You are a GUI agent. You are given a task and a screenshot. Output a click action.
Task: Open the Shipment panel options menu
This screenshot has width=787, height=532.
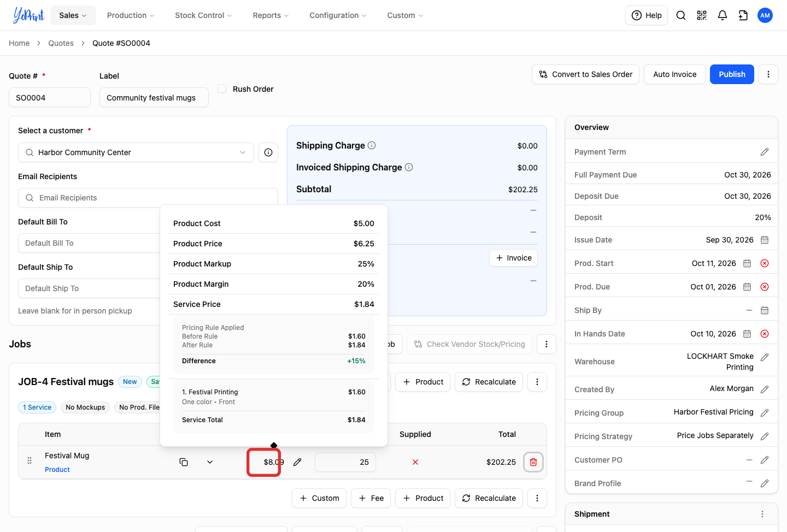(x=762, y=514)
